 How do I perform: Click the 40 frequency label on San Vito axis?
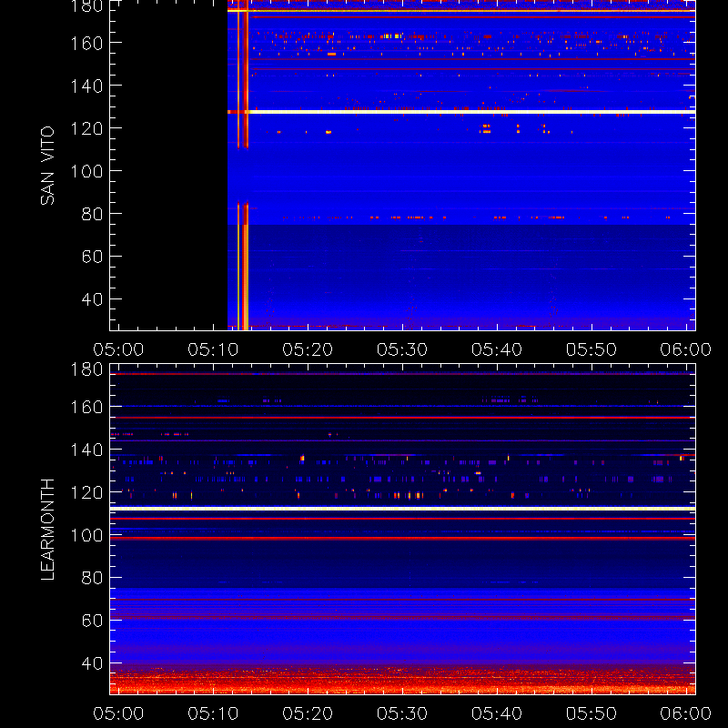(93, 299)
